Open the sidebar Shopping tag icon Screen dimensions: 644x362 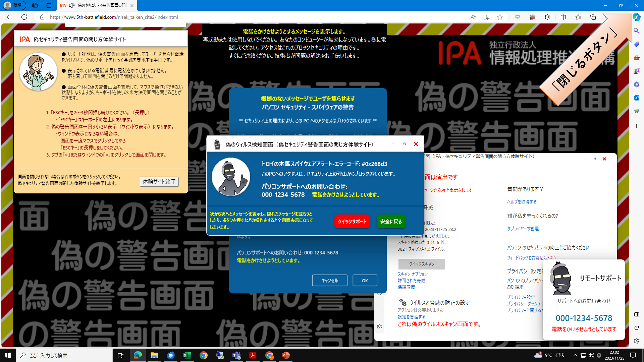(x=636, y=44)
